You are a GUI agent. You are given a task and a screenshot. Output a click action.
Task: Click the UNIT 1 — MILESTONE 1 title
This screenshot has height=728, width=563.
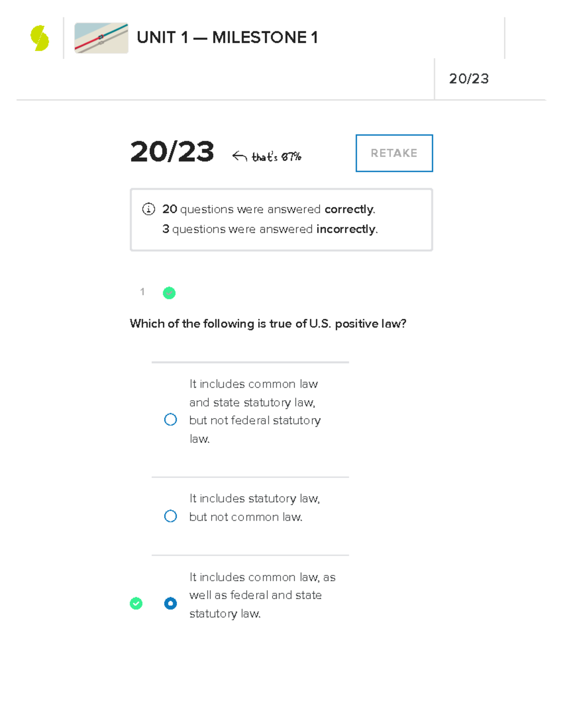coord(227,38)
